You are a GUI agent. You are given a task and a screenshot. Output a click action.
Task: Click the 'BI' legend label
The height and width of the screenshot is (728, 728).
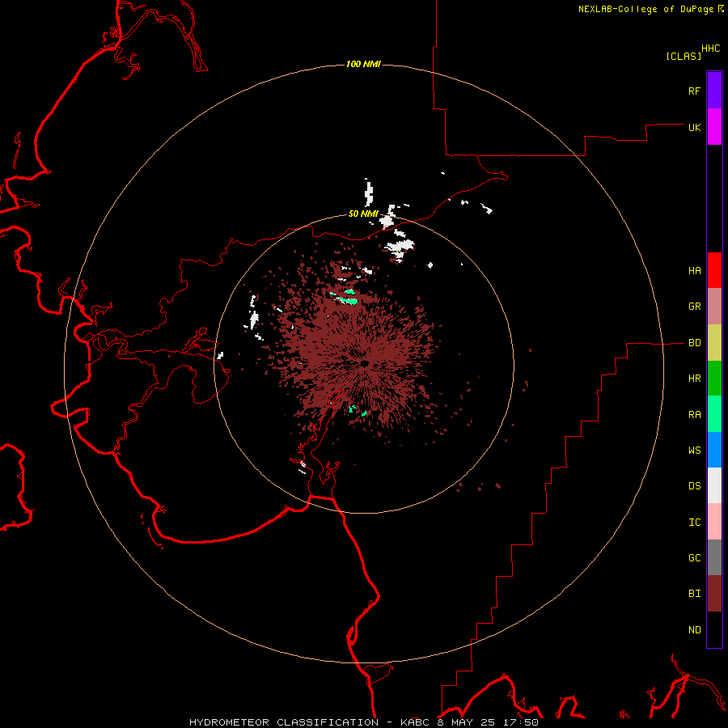tap(694, 594)
